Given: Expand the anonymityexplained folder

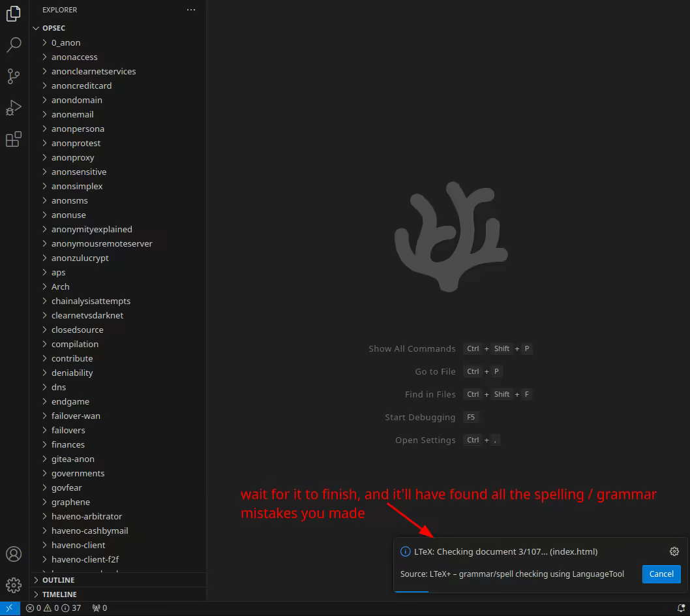Looking at the screenshot, I should [x=91, y=229].
